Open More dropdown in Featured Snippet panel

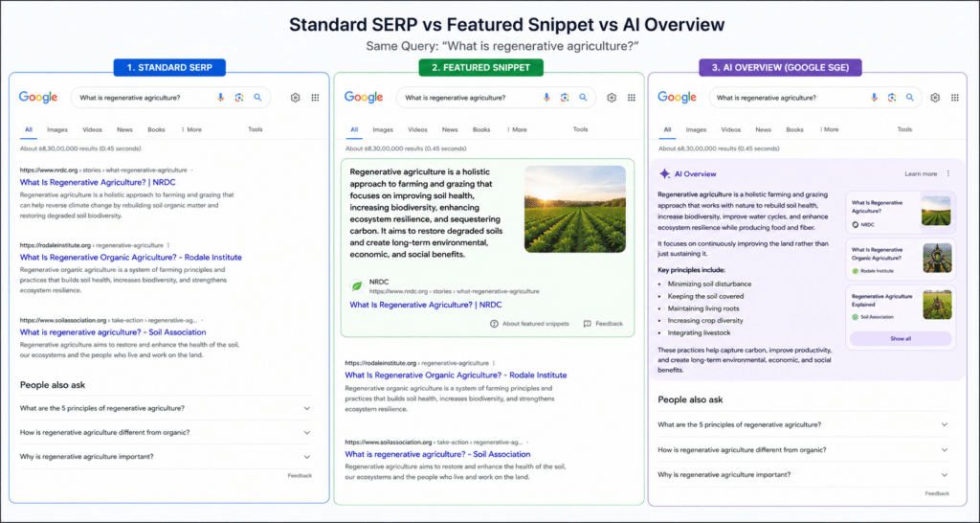tap(517, 129)
